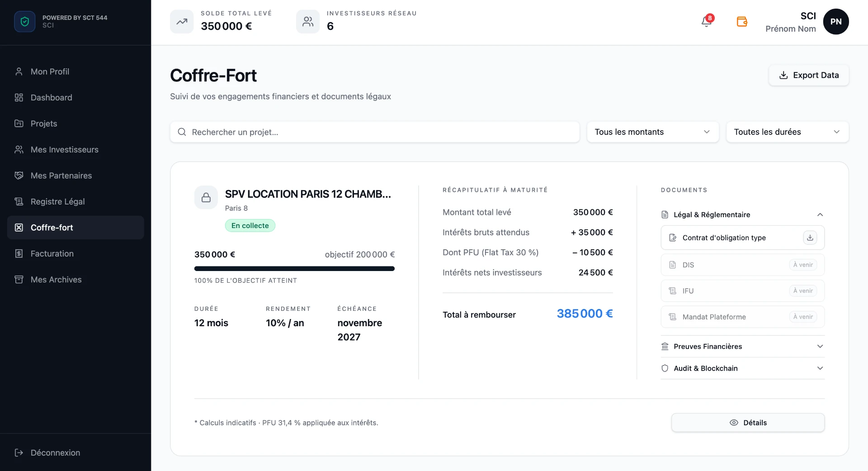Open the Facturation sidebar item
Image resolution: width=868 pixels, height=471 pixels.
tap(75, 254)
